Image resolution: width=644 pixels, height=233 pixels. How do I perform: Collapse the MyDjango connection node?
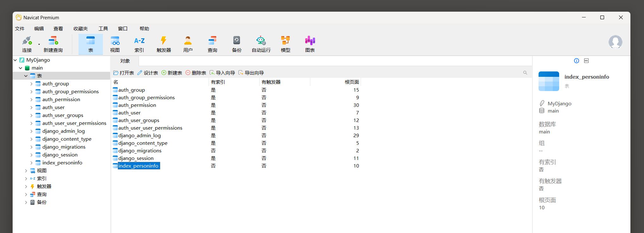(x=15, y=60)
